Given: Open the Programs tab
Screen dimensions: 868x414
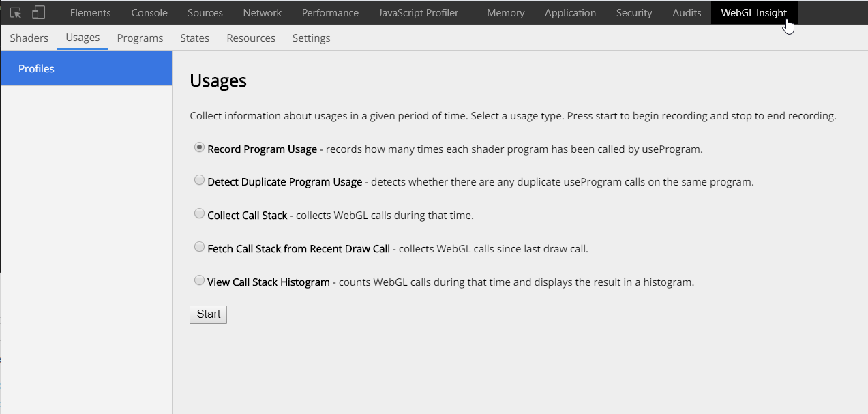Looking at the screenshot, I should click(140, 38).
